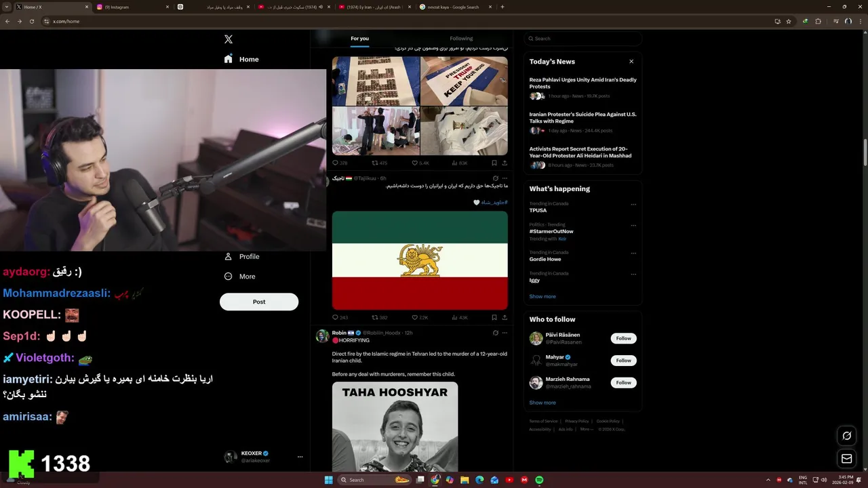The height and width of the screenshot is (488, 868).
Task: Reply to the flag post with 243 replies
Action: [x=340, y=317]
